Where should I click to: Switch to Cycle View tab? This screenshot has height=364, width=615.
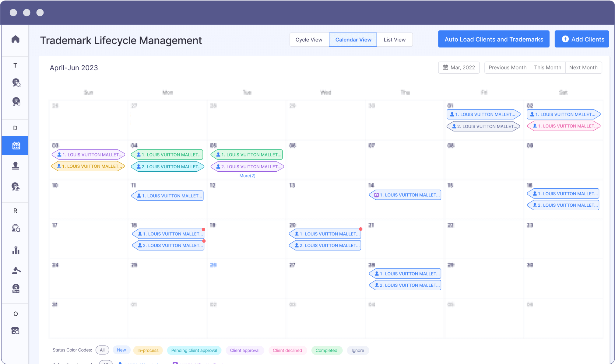pyautogui.click(x=309, y=40)
